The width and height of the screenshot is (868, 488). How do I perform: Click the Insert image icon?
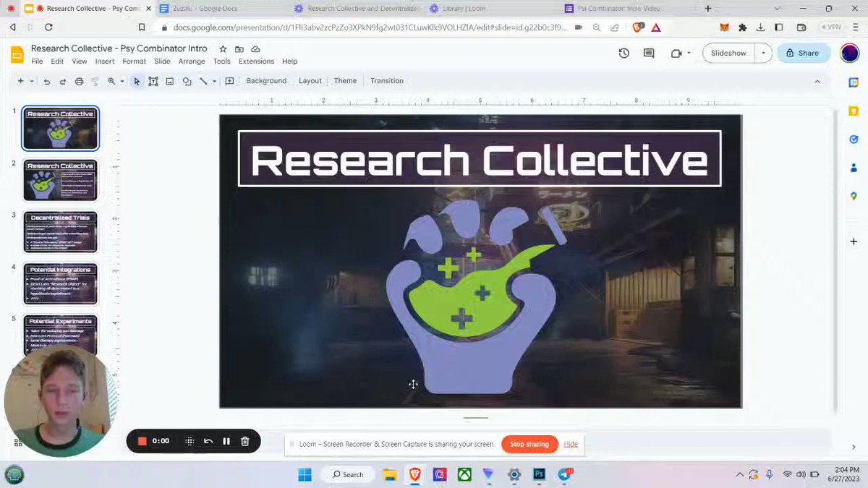coord(170,81)
